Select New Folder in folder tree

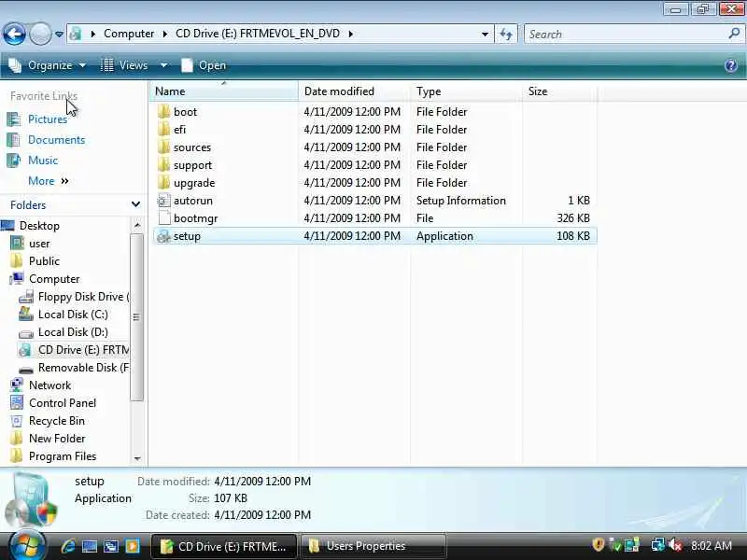tap(57, 439)
